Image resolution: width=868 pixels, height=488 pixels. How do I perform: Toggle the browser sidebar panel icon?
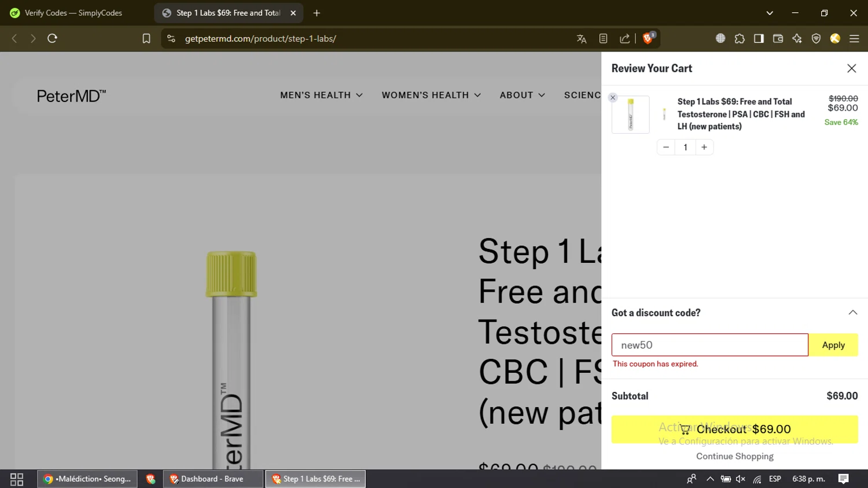pos(759,38)
